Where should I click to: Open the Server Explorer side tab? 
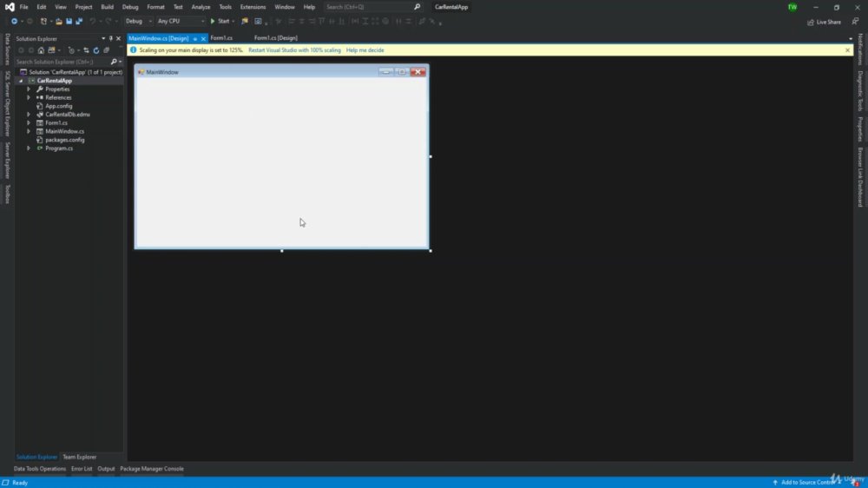pyautogui.click(x=7, y=161)
